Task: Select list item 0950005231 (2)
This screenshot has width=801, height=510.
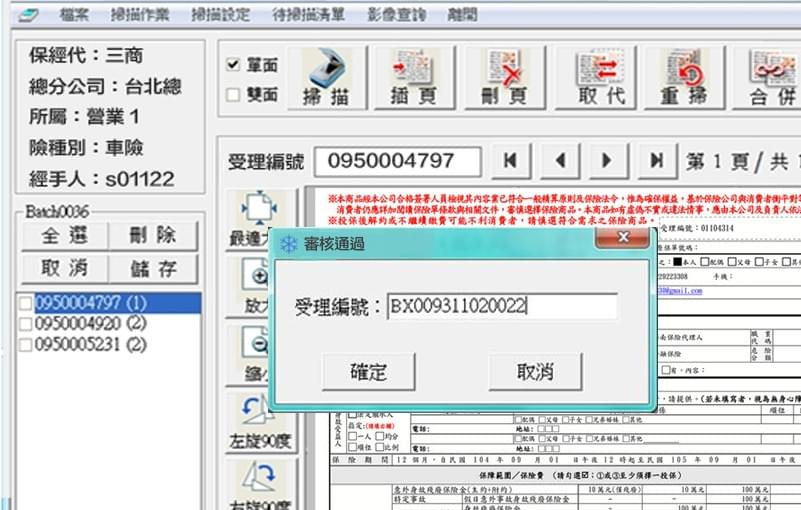Action: pos(90,344)
